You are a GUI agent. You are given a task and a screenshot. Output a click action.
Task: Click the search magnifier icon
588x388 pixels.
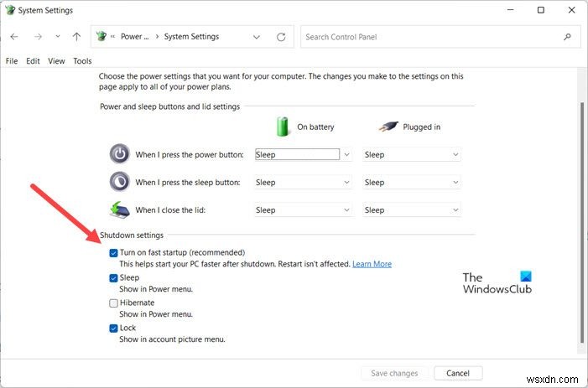click(568, 37)
